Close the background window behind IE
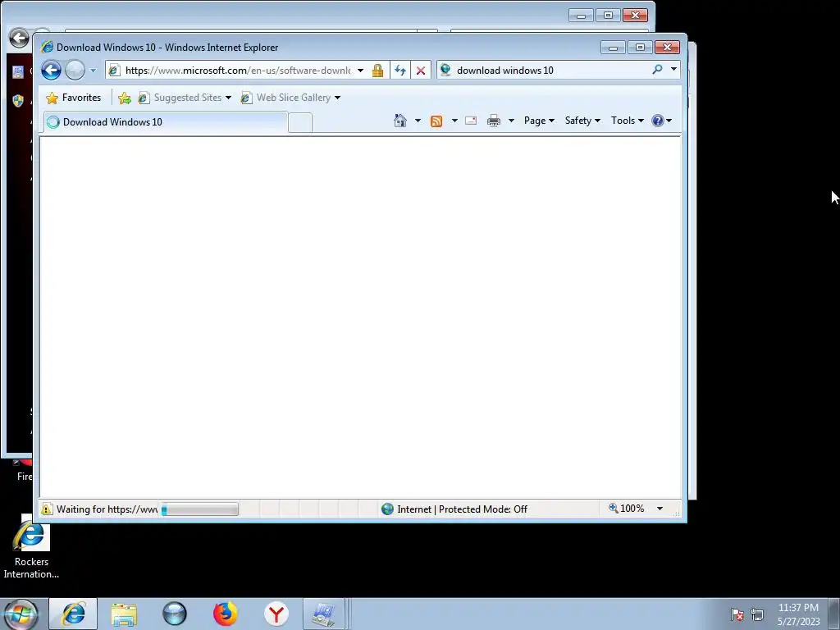Image resolution: width=840 pixels, height=630 pixels. [x=636, y=15]
